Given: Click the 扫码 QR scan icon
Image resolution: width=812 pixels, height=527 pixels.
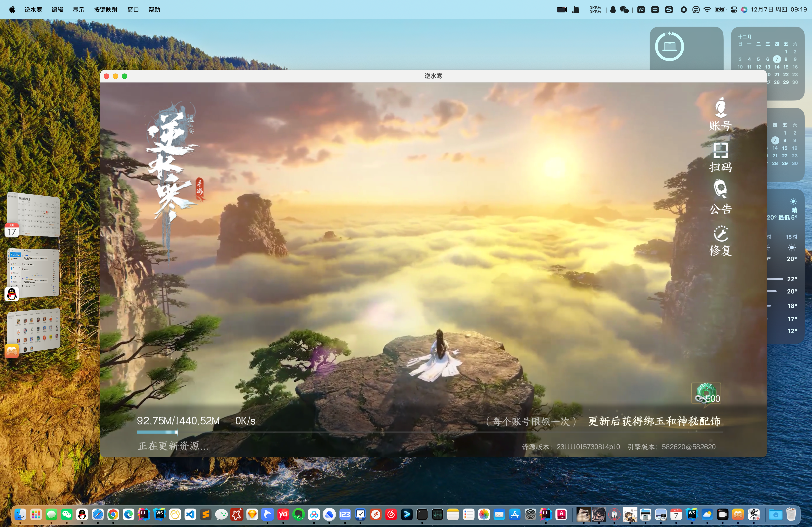Looking at the screenshot, I should [x=720, y=157].
